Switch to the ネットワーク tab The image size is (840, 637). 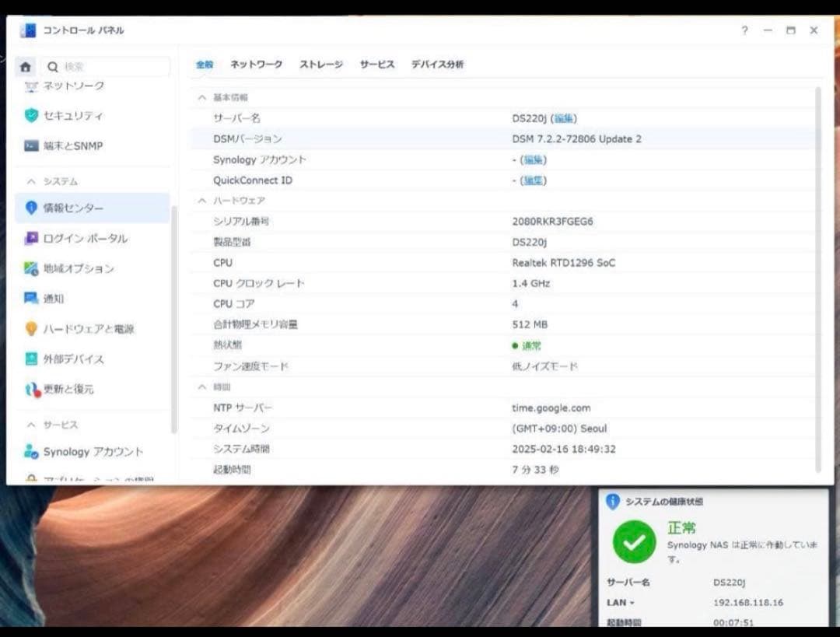tap(255, 65)
